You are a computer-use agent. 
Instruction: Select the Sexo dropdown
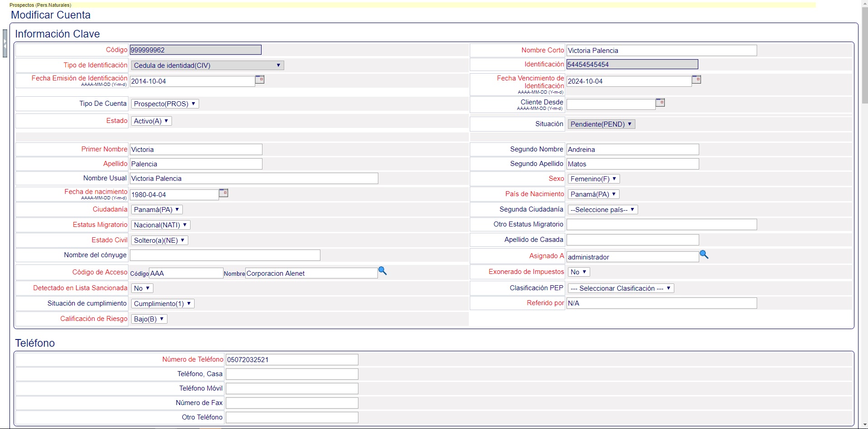click(593, 179)
